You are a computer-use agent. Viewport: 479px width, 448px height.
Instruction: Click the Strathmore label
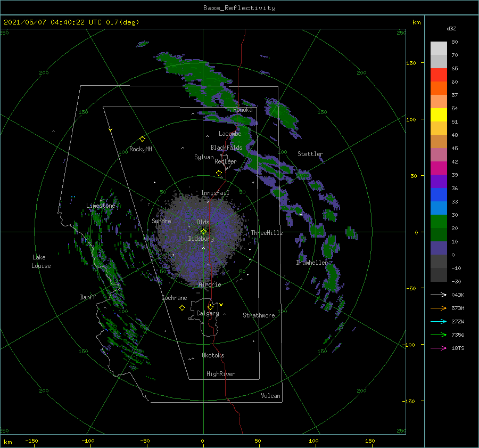(259, 315)
